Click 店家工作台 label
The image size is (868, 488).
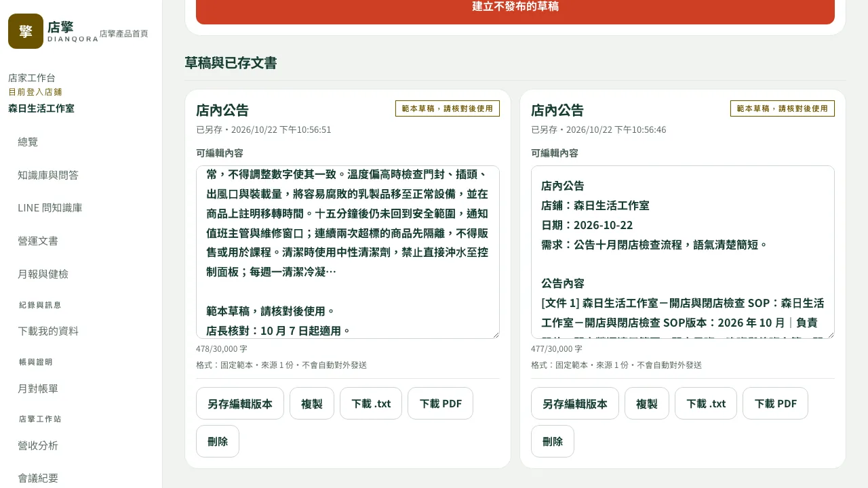[32, 78]
